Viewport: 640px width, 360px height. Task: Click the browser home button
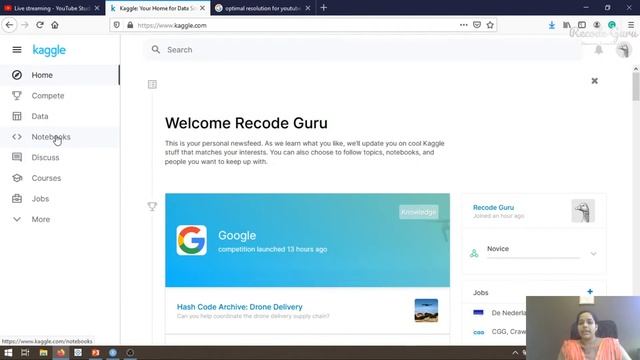pyautogui.click(x=55, y=25)
